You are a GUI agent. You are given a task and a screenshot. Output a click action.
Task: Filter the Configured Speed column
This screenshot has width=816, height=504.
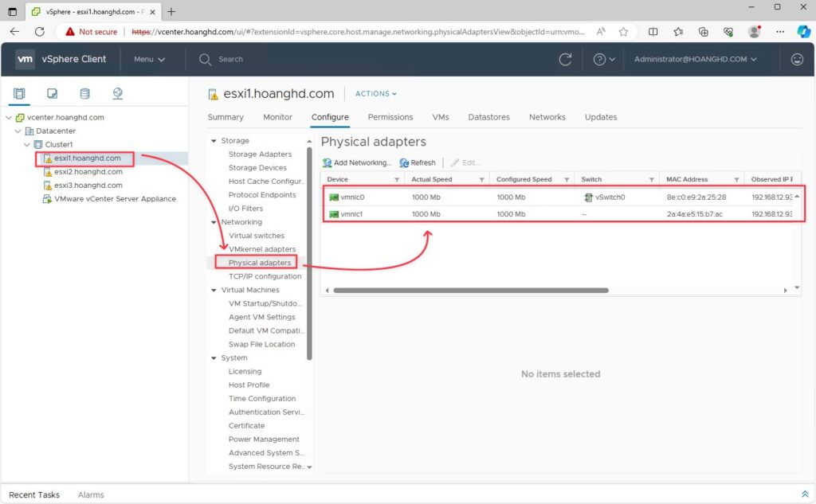(x=567, y=179)
